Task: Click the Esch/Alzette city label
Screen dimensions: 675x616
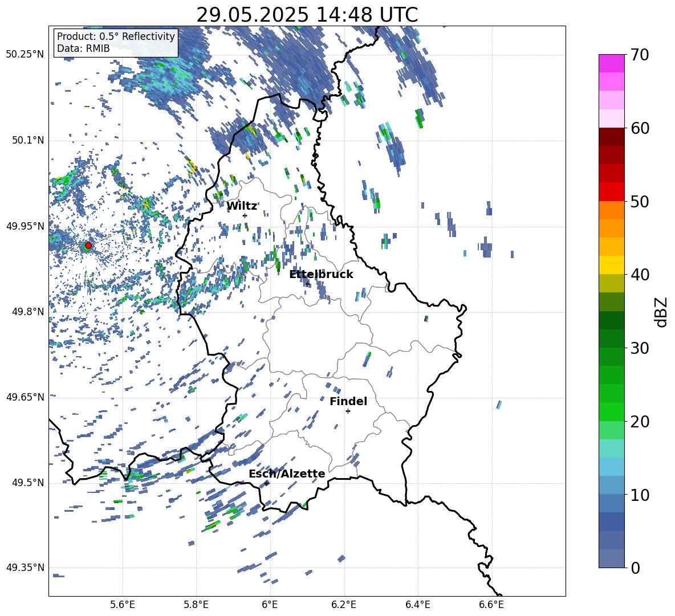Action: point(287,474)
